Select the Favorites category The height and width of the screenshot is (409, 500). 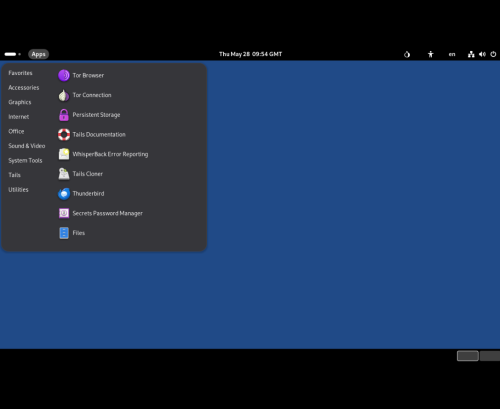point(20,73)
